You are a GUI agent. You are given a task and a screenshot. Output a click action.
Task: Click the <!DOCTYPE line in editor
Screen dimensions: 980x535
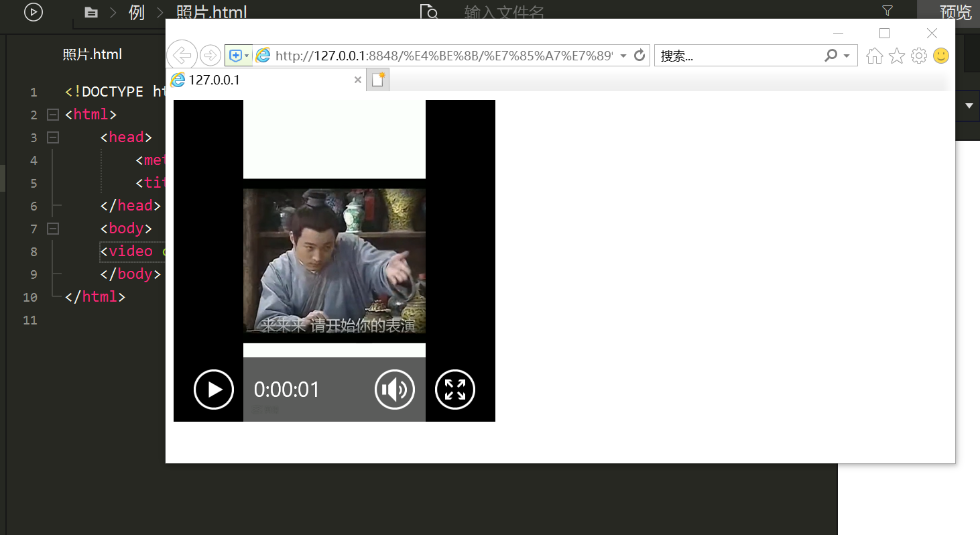[x=115, y=92]
